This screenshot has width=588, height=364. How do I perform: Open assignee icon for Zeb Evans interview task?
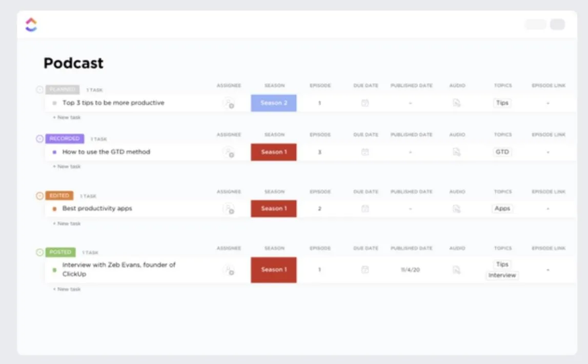coord(229,270)
